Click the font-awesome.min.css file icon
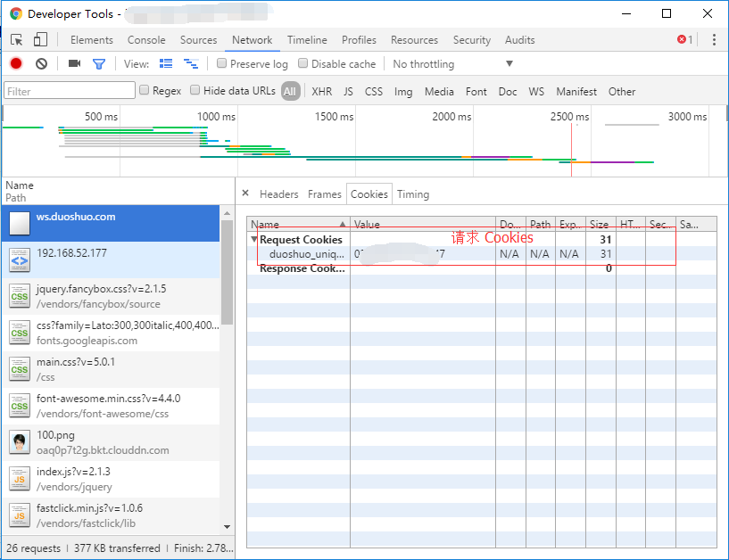Image resolution: width=729 pixels, height=560 pixels. point(20,406)
